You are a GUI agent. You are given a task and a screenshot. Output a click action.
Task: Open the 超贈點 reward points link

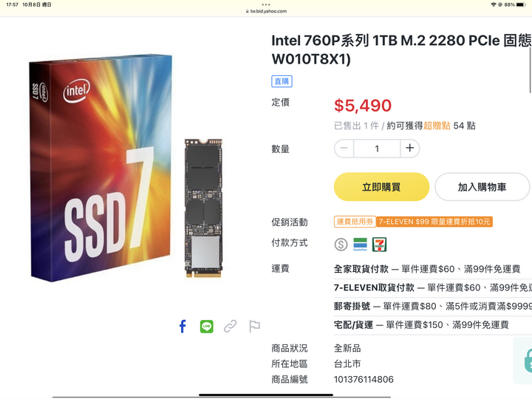[x=437, y=126]
